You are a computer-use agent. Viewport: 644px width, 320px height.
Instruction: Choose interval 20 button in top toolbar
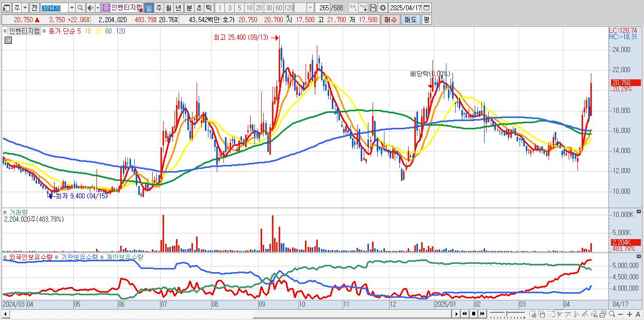[x=259, y=8]
